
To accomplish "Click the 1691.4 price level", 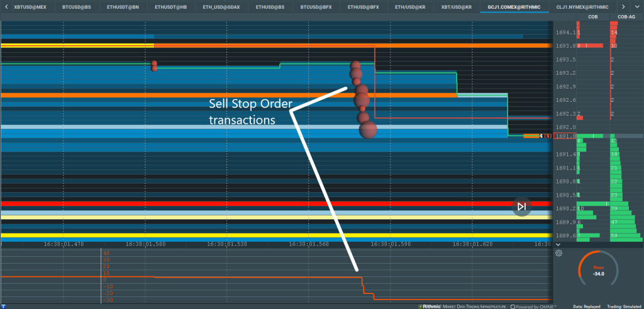I will point(565,154).
